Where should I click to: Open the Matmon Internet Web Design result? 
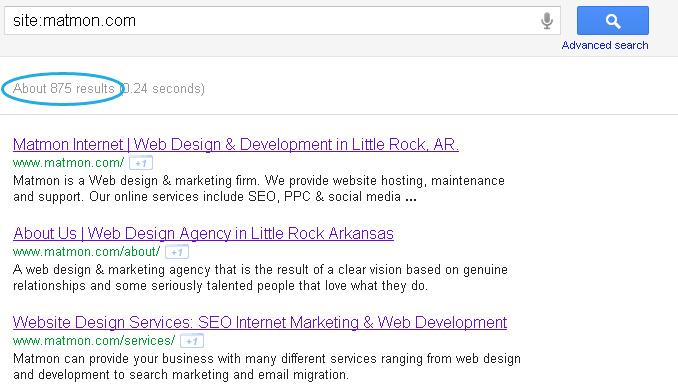(x=236, y=144)
